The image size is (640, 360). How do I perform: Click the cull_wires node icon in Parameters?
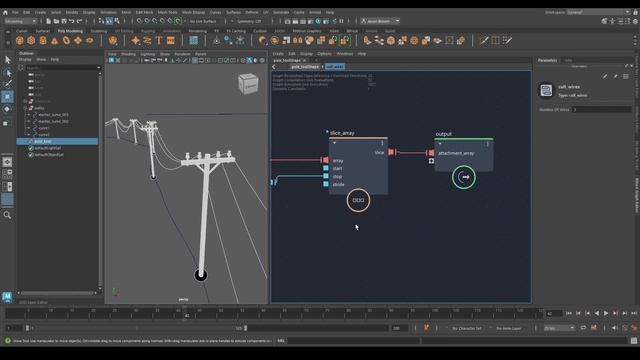(x=546, y=90)
